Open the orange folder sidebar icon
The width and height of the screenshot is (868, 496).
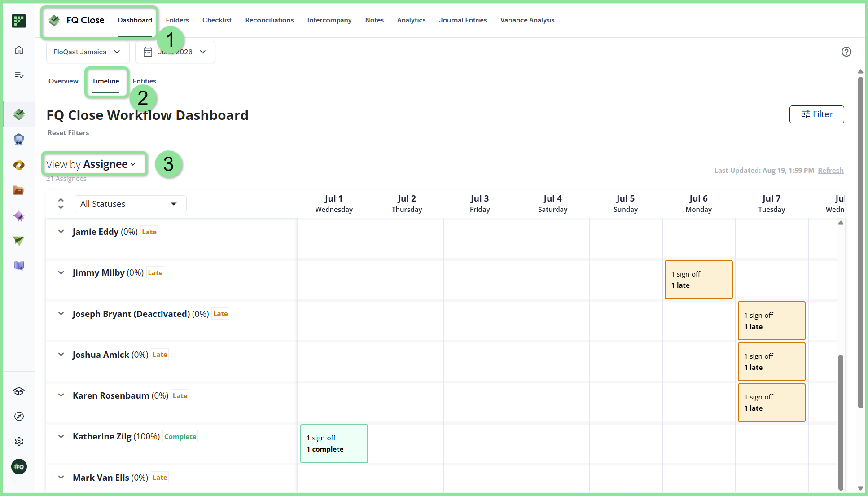click(x=19, y=190)
